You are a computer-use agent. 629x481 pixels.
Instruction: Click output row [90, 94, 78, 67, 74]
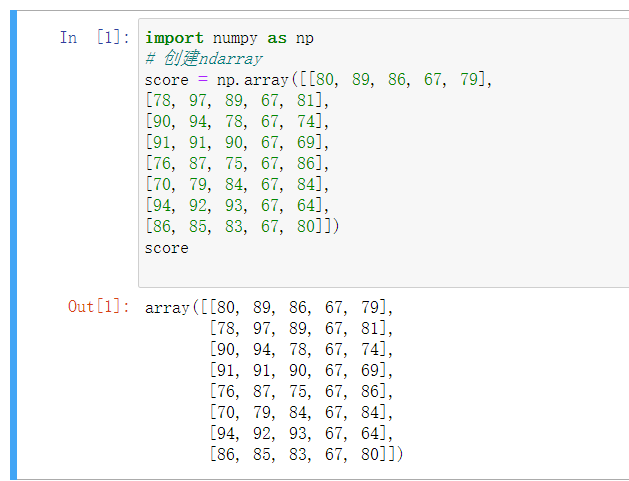click(x=301, y=349)
